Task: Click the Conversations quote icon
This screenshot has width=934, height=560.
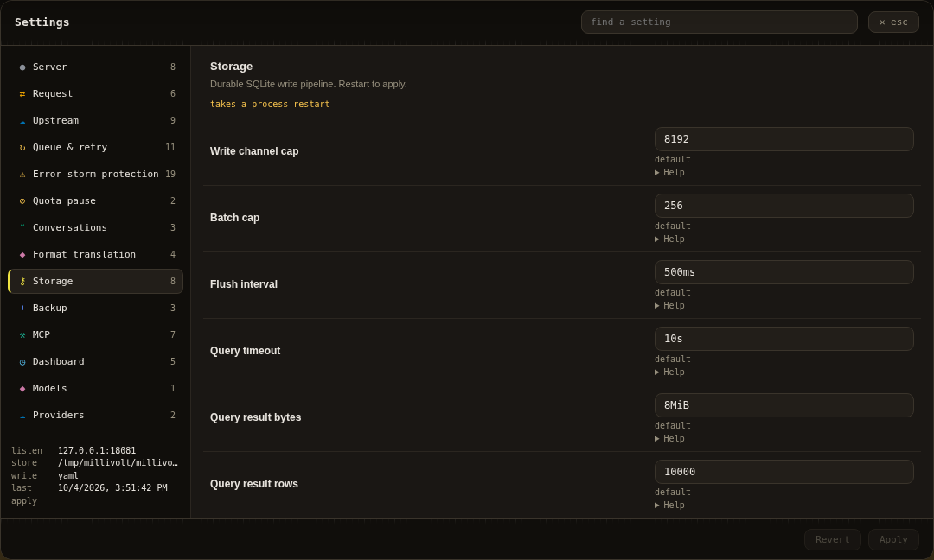Action: click(x=22, y=226)
